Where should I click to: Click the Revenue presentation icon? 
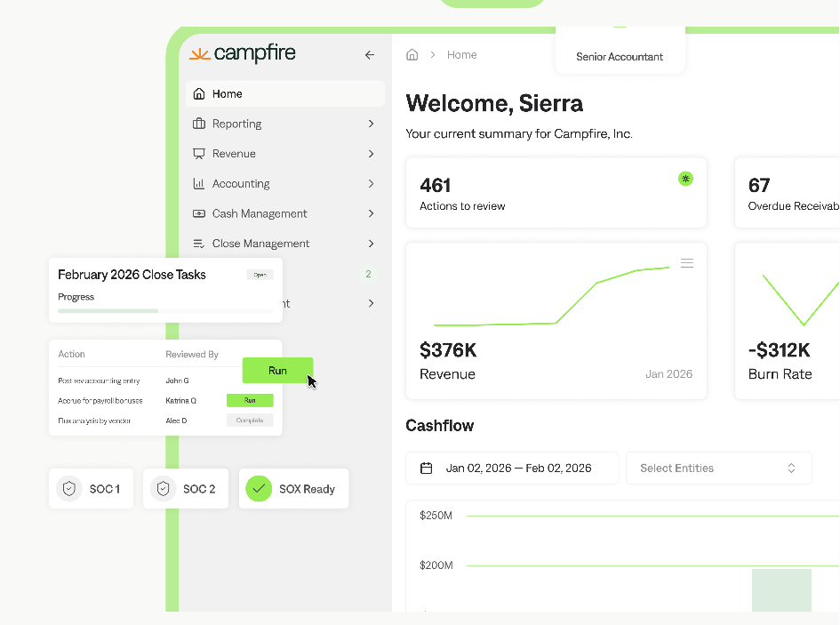(199, 154)
